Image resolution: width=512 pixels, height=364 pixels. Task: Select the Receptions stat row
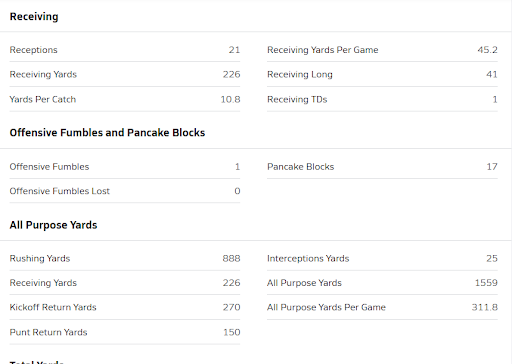pyautogui.click(x=125, y=50)
